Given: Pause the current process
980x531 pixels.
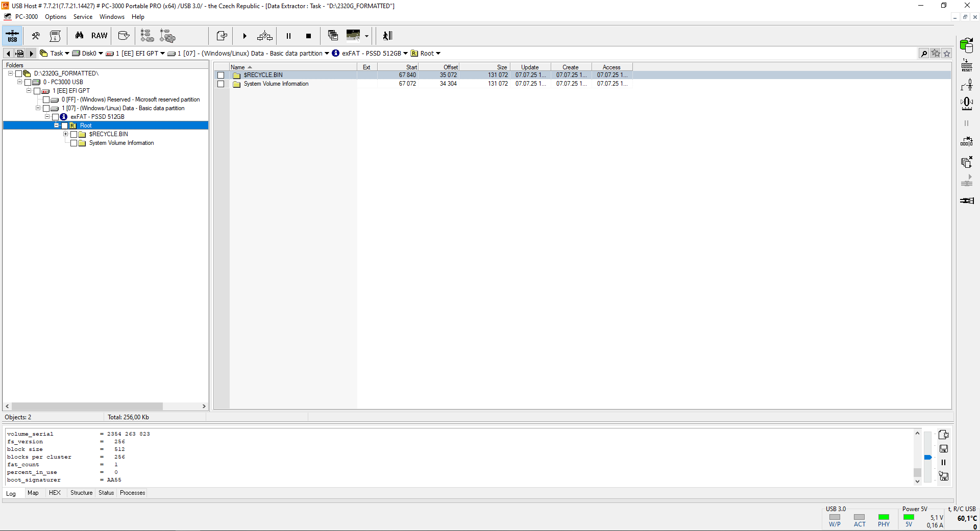Looking at the screenshot, I should click(288, 36).
